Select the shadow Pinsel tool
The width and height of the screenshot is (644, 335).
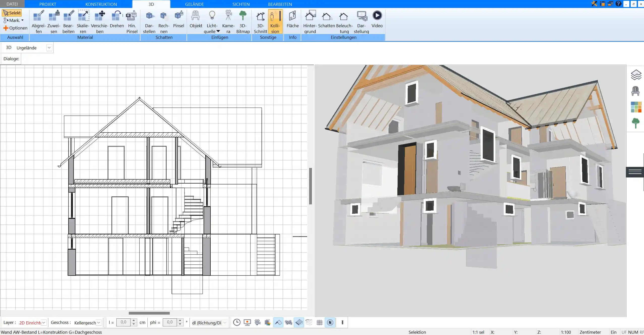click(x=179, y=19)
